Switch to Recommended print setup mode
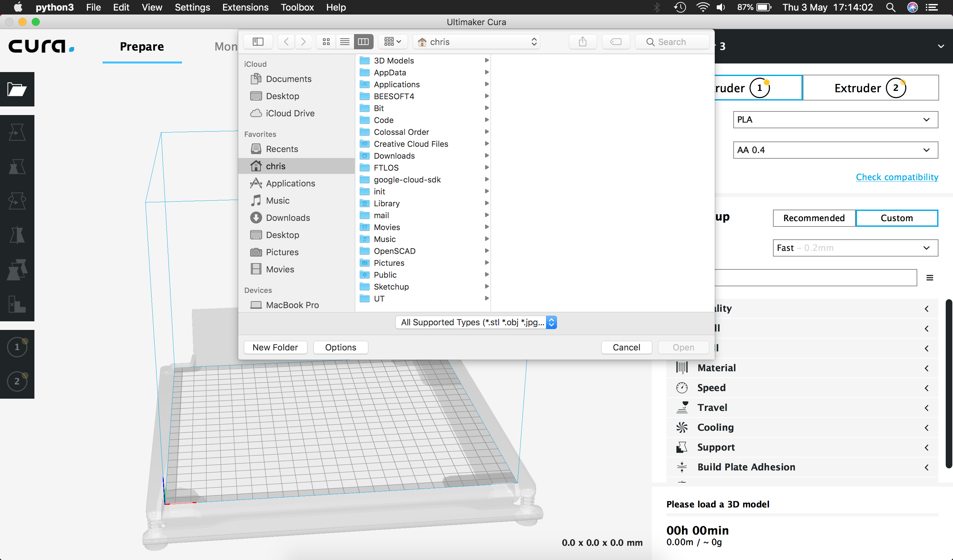Image resolution: width=953 pixels, height=560 pixels. [x=814, y=218]
